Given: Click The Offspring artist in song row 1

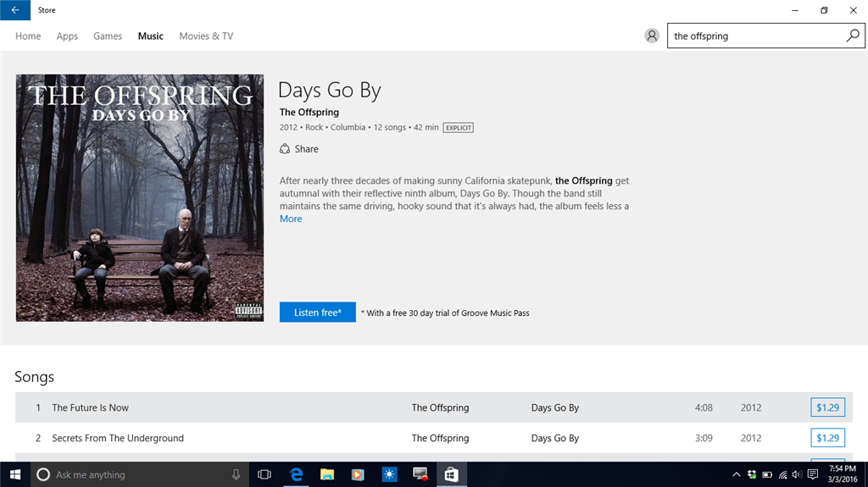Looking at the screenshot, I should coord(440,408).
